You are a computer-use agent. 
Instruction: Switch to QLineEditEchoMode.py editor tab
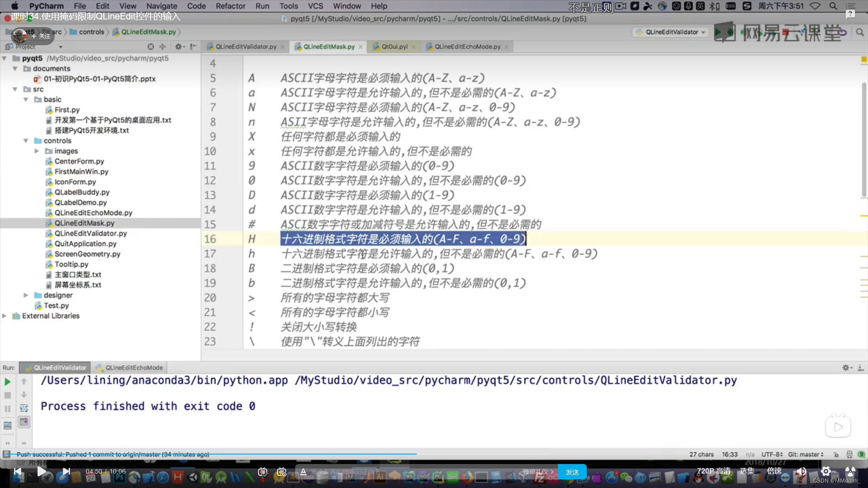pos(467,47)
